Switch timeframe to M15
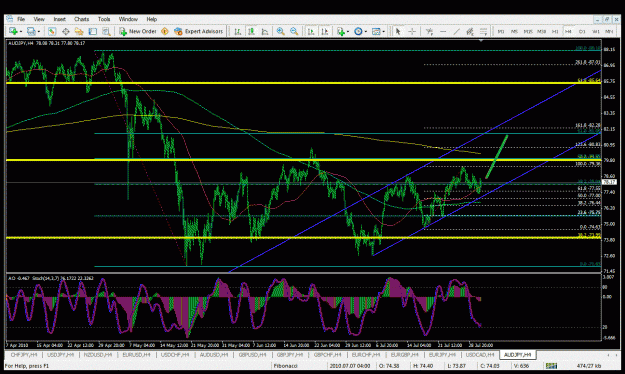This screenshot has height=374, width=625. point(528,31)
